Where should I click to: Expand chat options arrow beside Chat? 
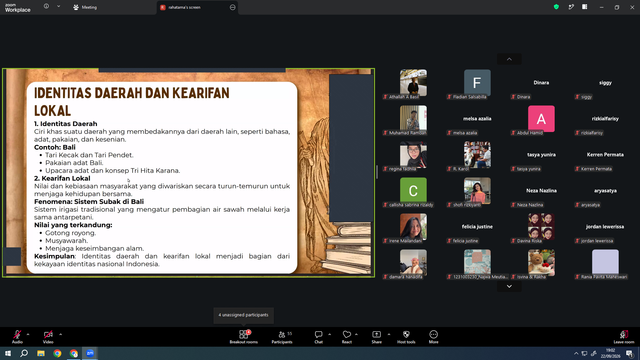click(x=329, y=334)
